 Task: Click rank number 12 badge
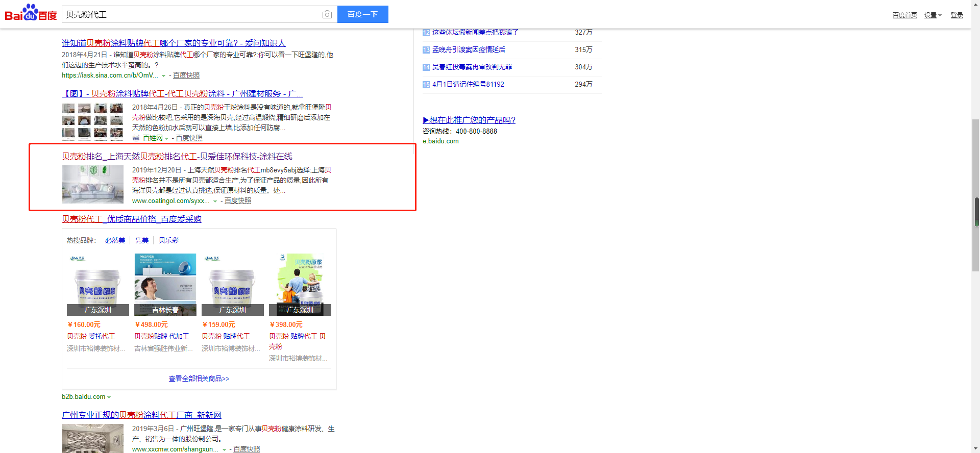coord(426,33)
